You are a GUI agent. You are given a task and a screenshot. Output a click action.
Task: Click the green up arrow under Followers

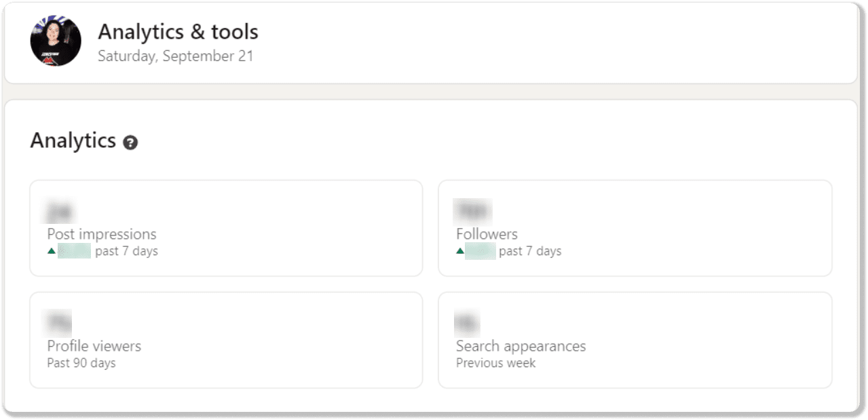[460, 251]
